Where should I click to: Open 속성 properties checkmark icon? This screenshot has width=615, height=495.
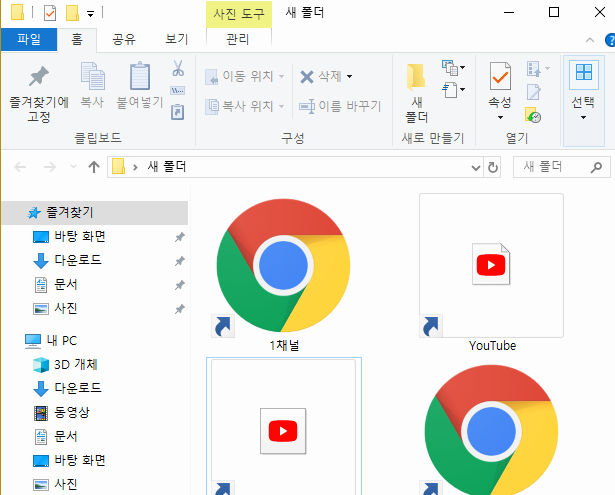coord(500,76)
